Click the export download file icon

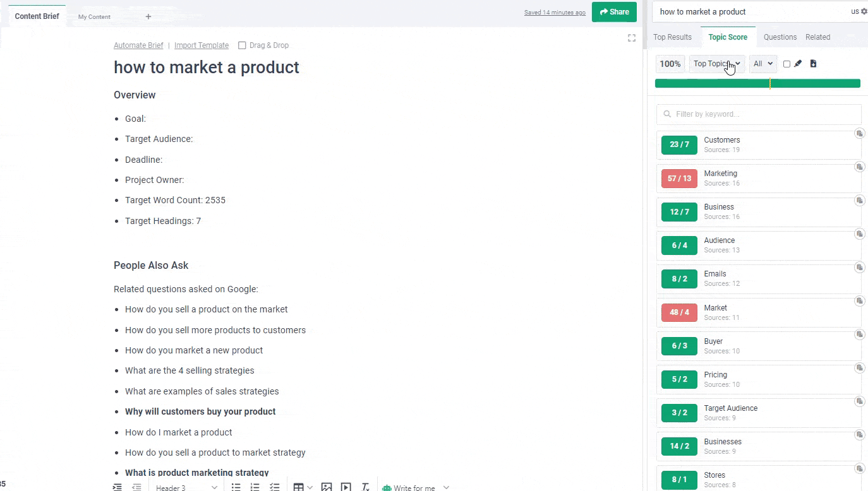(x=813, y=64)
